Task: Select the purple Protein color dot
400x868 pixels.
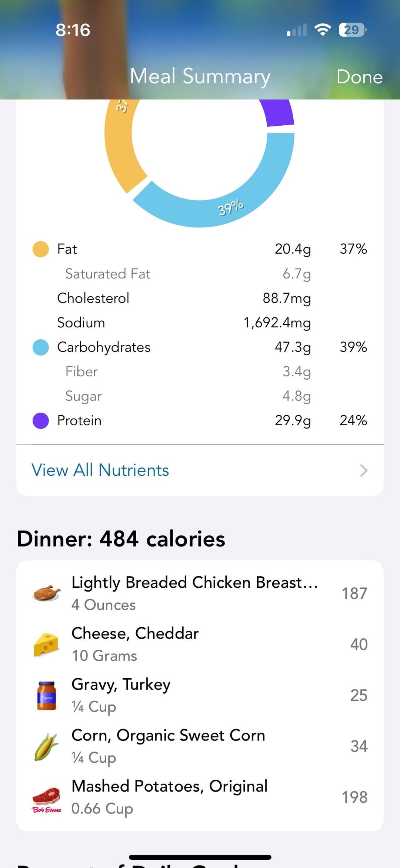Action: click(x=41, y=421)
